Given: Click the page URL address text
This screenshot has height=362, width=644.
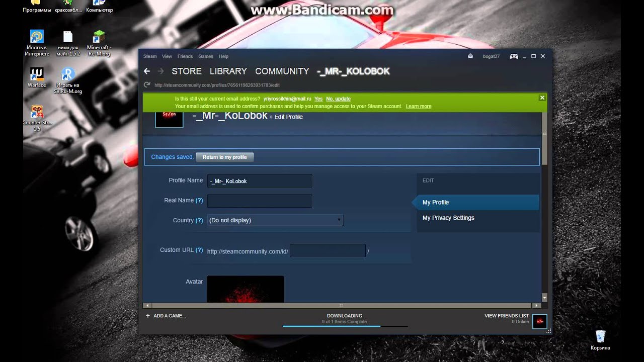Looking at the screenshot, I should tap(217, 85).
